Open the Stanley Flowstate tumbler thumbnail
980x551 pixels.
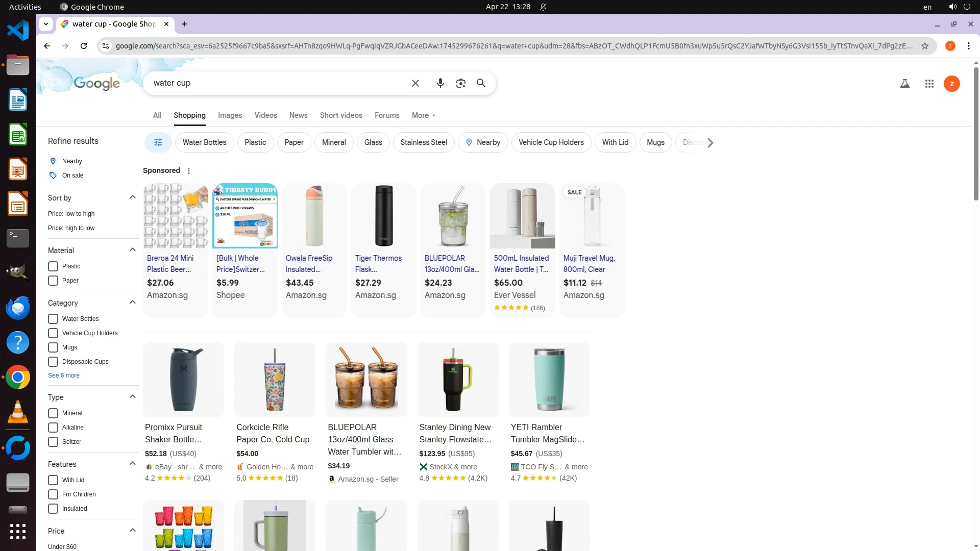pyautogui.click(x=457, y=380)
